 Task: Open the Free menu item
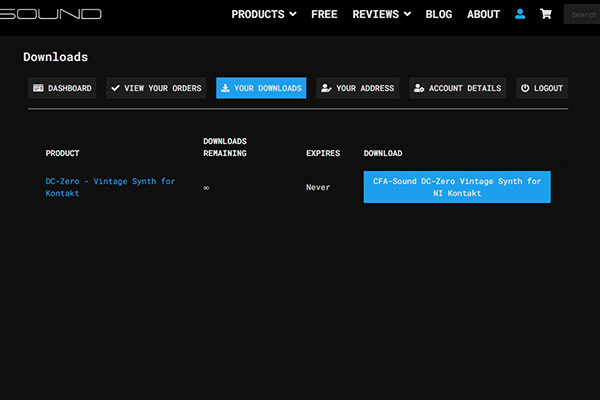coord(324,14)
